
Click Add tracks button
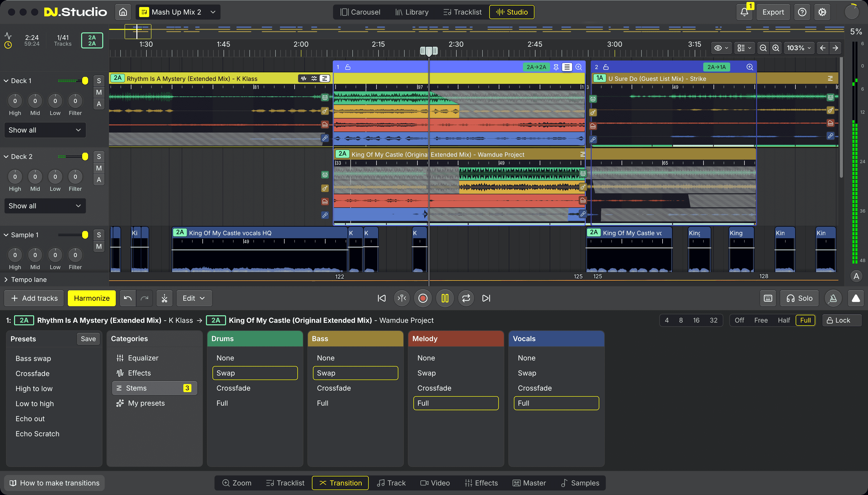34,298
